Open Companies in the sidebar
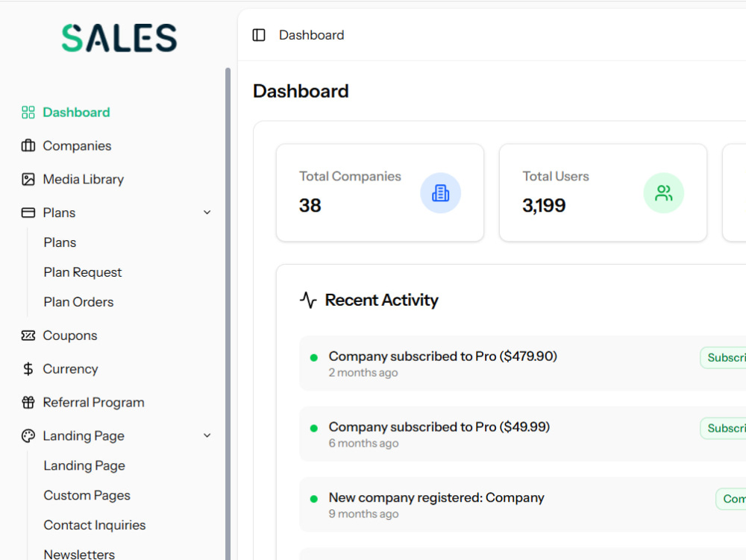Viewport: 746px width, 560px height. point(77,145)
